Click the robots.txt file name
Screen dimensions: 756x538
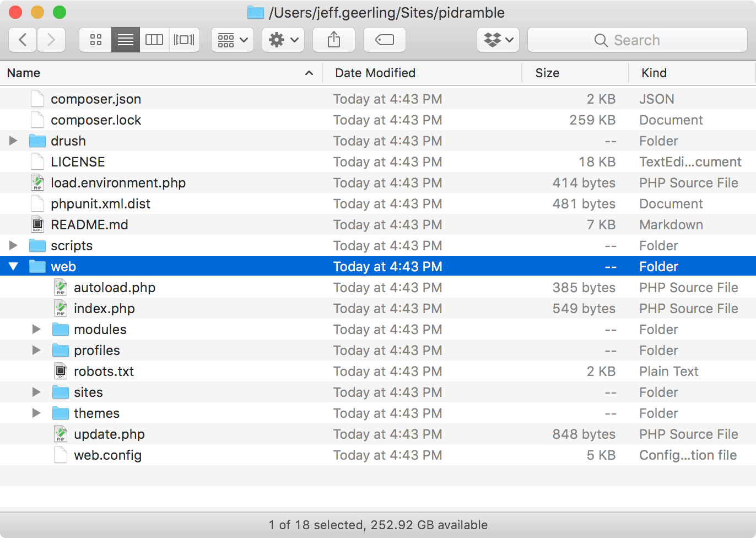(104, 371)
